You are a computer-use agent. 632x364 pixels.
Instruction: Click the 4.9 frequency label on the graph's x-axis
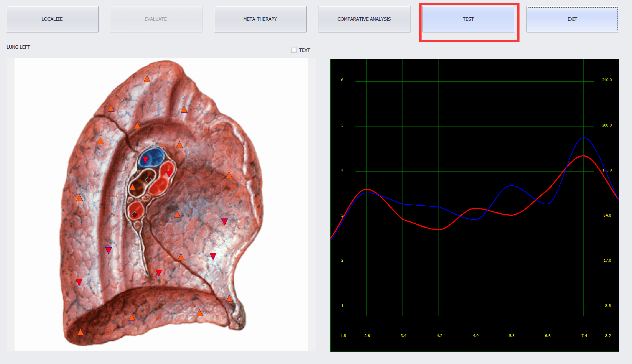tap(476, 336)
